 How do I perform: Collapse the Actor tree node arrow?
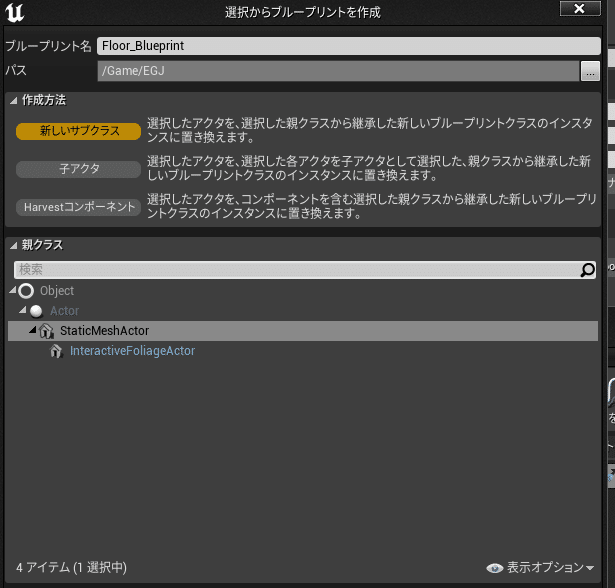coord(23,310)
